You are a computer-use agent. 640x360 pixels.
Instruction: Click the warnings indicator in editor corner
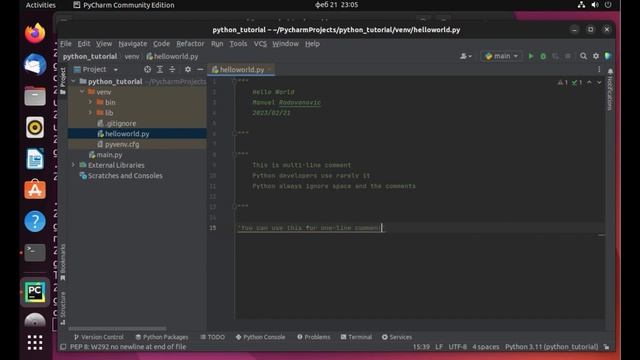tap(563, 82)
